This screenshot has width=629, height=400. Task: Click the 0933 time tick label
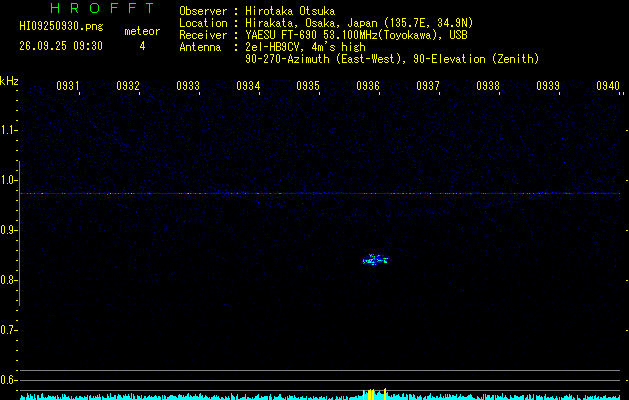click(188, 86)
